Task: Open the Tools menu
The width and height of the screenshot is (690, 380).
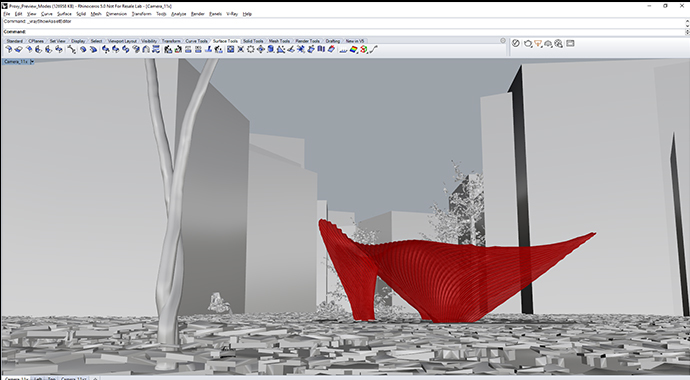Action: [161, 14]
